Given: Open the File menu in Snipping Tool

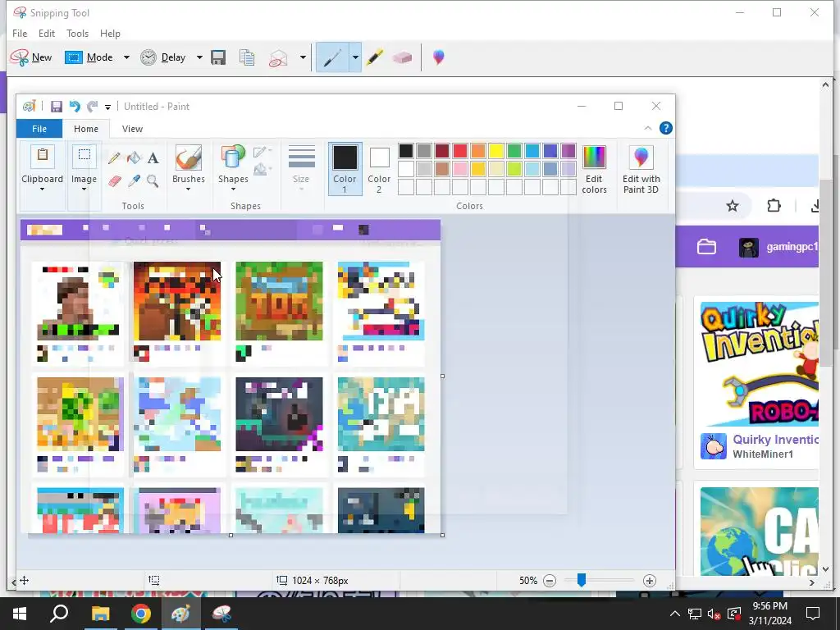Looking at the screenshot, I should (20, 33).
